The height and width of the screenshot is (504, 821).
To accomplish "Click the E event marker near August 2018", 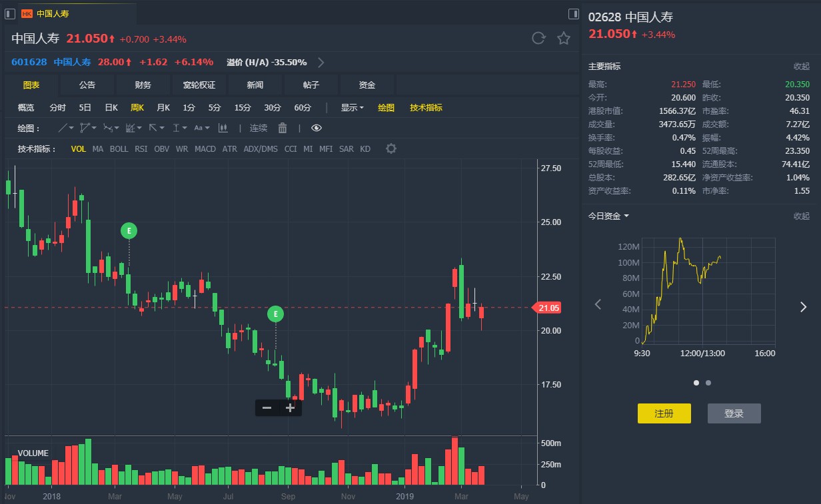I will [x=275, y=314].
